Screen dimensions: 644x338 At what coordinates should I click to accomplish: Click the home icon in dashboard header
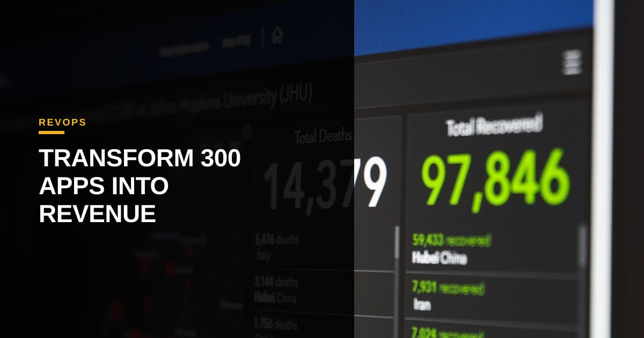(277, 35)
